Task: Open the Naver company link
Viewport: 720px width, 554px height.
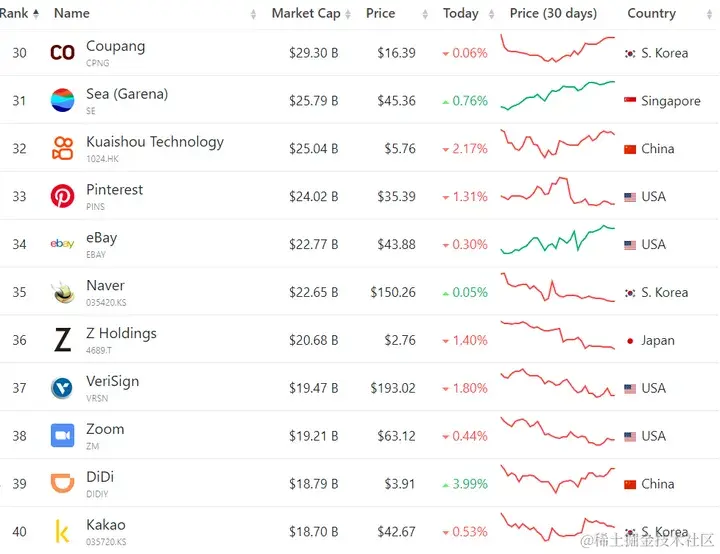Action: coord(105,286)
